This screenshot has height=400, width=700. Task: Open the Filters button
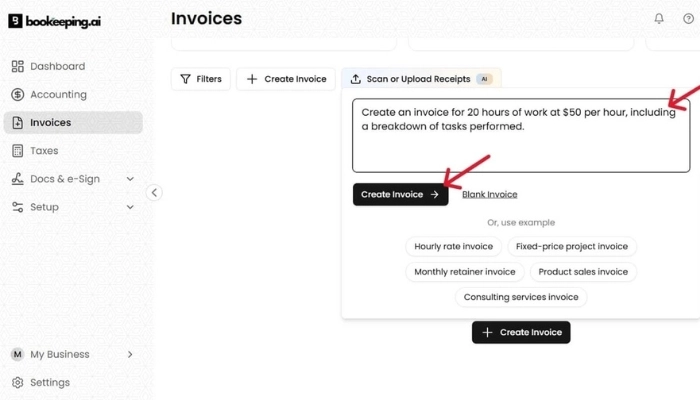(x=201, y=79)
